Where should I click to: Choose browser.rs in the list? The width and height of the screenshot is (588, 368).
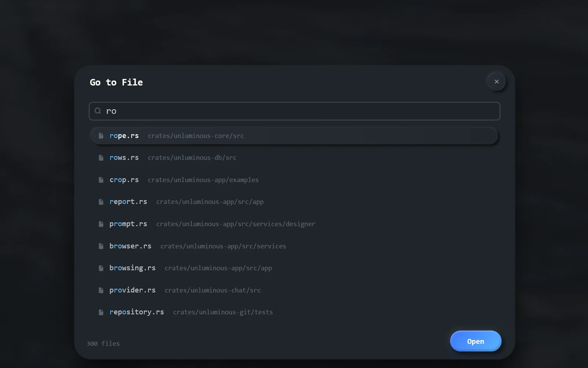coord(294,246)
